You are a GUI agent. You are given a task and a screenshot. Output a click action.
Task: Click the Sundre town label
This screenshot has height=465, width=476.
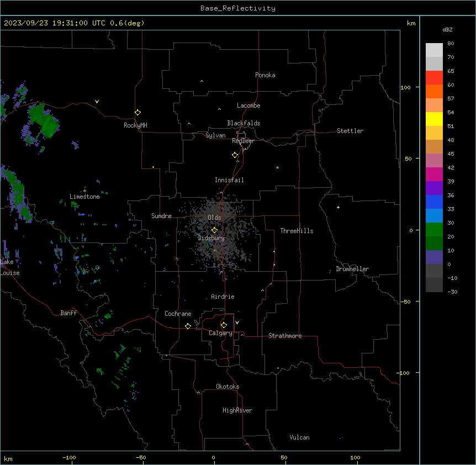pyautogui.click(x=161, y=216)
